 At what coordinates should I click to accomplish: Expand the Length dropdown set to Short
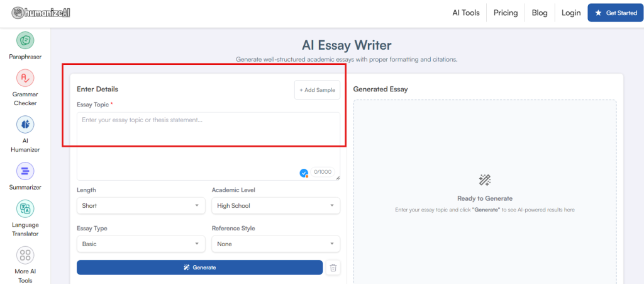click(141, 205)
